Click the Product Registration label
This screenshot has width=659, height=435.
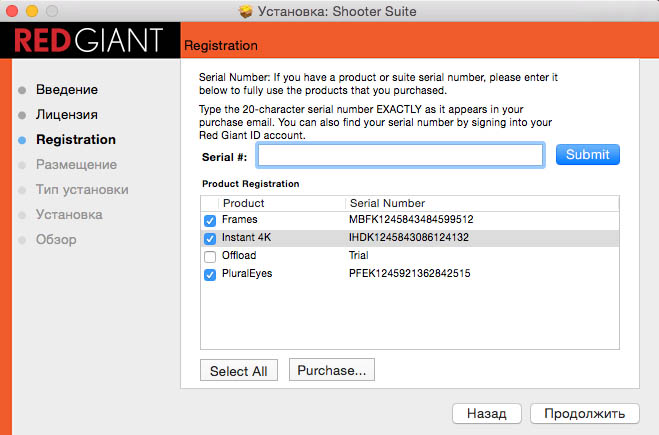(250, 184)
